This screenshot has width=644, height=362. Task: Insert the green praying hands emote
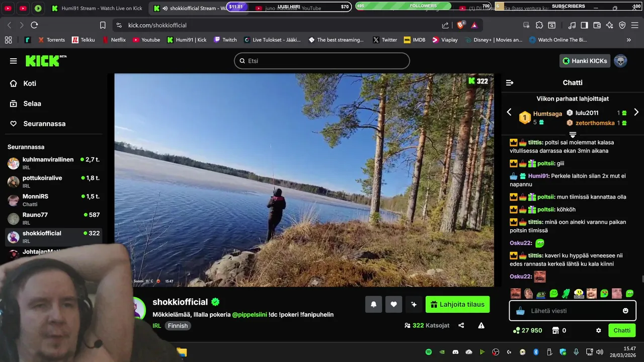point(566,294)
